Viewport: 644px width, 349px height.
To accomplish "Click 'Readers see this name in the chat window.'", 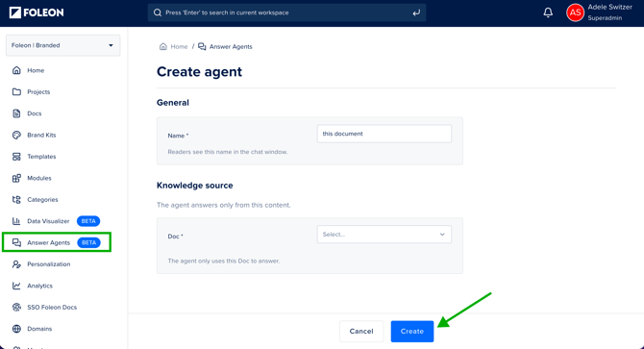I will [x=228, y=152].
